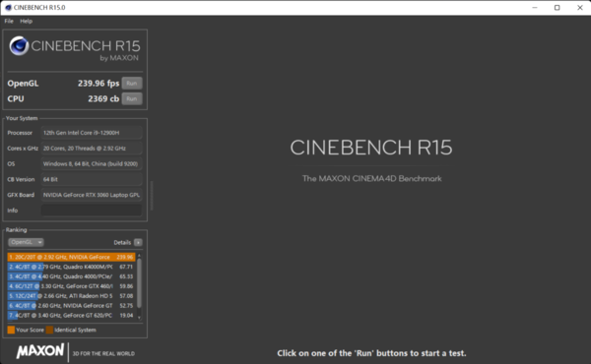Select ranking row 6 at 2.60 GHz
The image size is (591, 364).
(x=71, y=306)
